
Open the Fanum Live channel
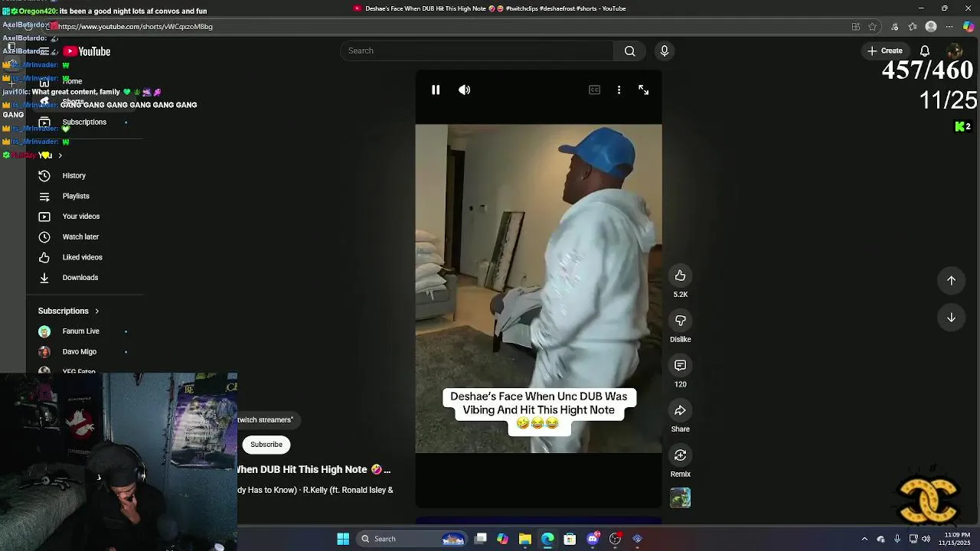pos(80,331)
